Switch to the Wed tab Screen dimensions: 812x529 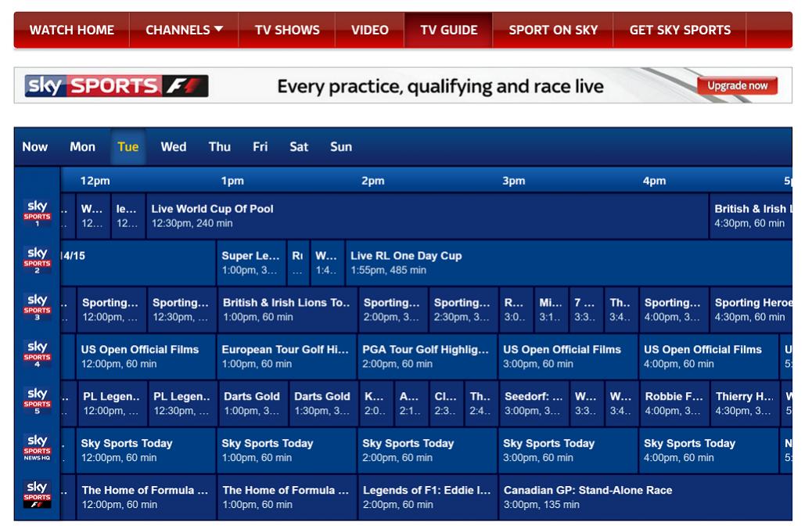click(174, 147)
